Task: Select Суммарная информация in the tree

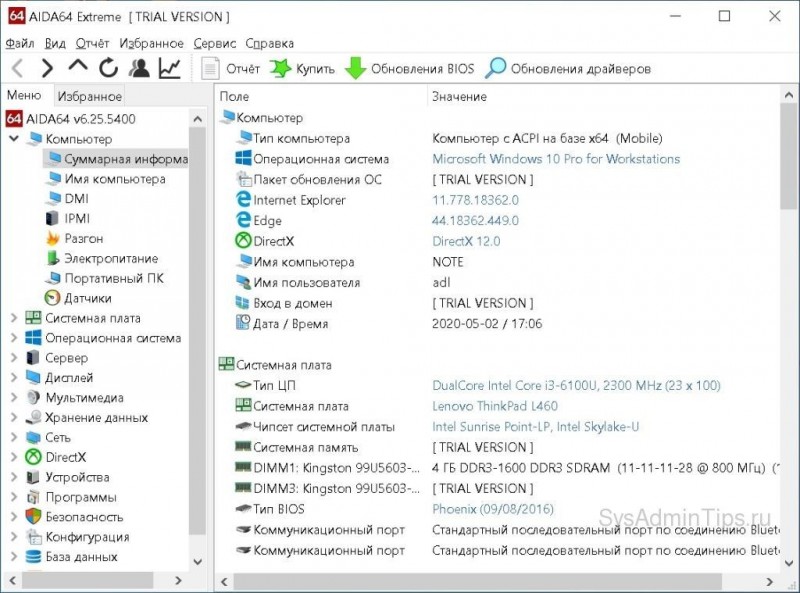Action: click(x=117, y=159)
